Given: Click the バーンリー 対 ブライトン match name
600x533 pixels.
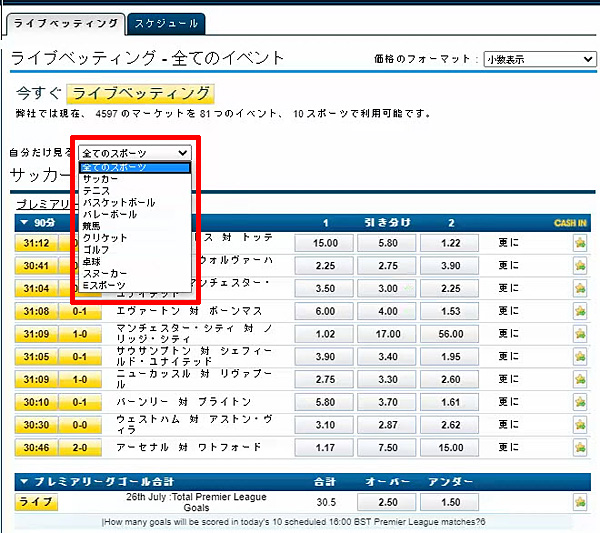Looking at the screenshot, I should (x=184, y=402).
